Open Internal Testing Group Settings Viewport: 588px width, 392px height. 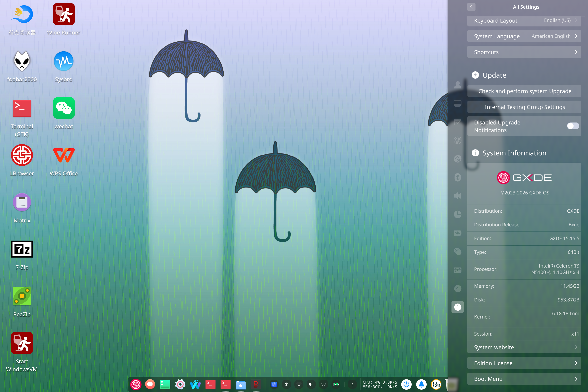point(524,107)
